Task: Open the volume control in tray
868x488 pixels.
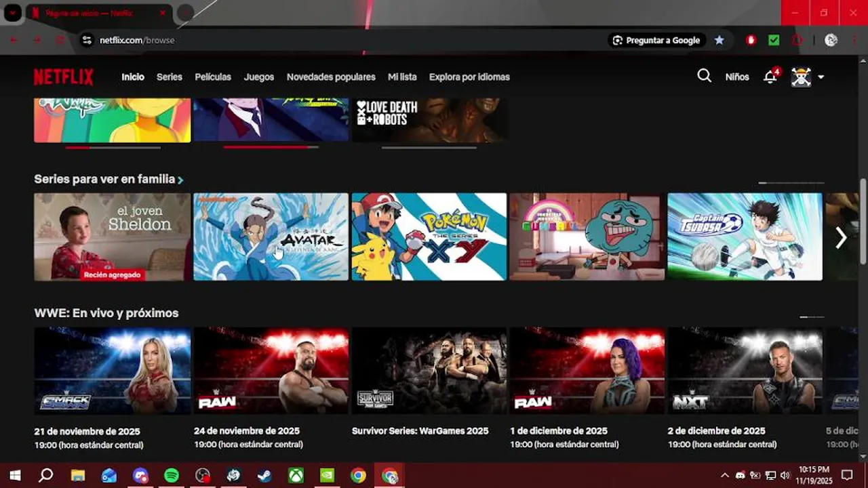Action: pyautogui.click(x=785, y=475)
